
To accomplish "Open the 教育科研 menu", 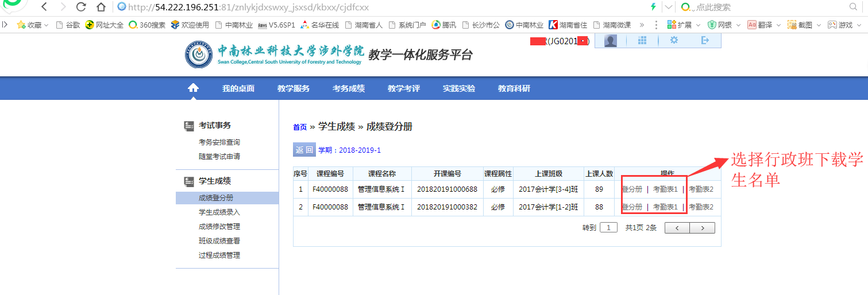I will (514, 88).
